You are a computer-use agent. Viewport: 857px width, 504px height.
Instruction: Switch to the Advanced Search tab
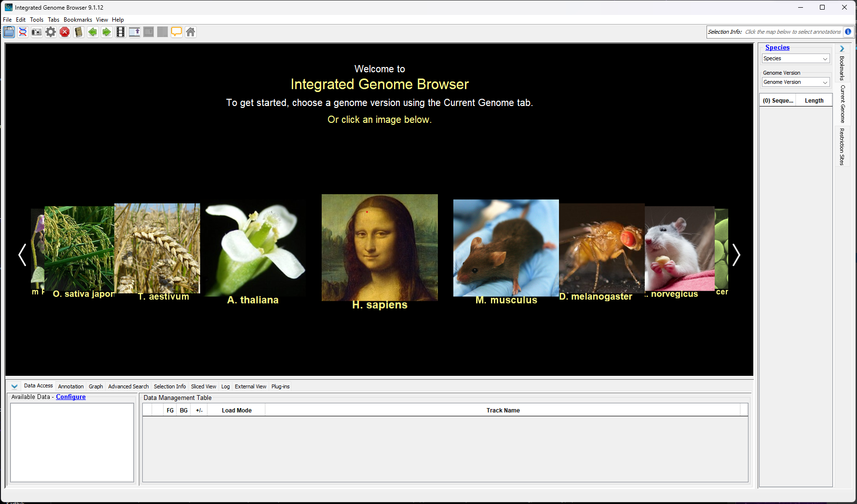pos(128,386)
